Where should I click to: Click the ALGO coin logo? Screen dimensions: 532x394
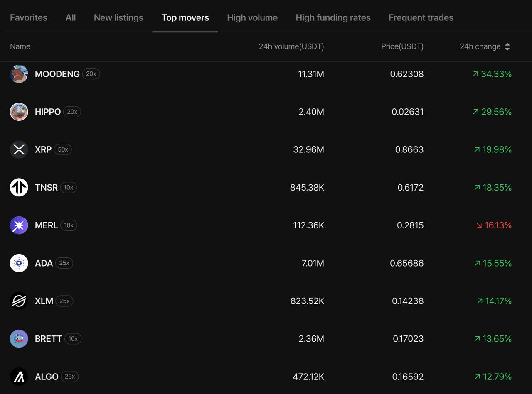tap(19, 377)
